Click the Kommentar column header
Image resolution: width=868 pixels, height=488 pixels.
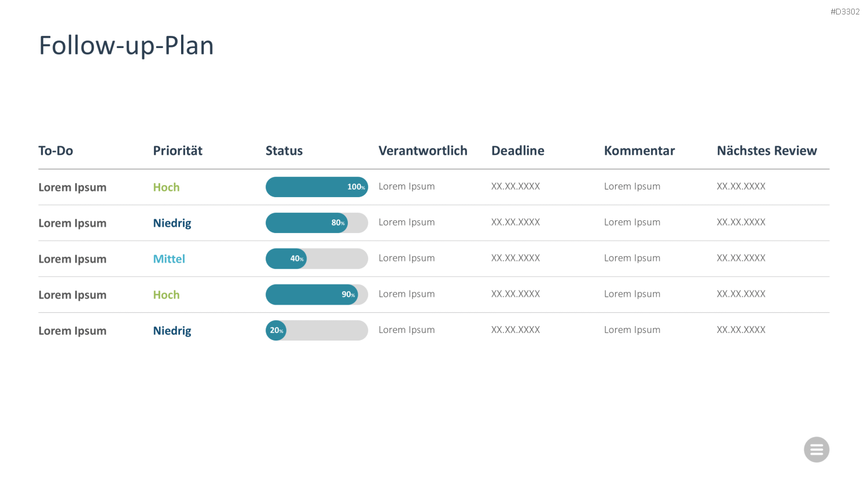tap(639, 151)
